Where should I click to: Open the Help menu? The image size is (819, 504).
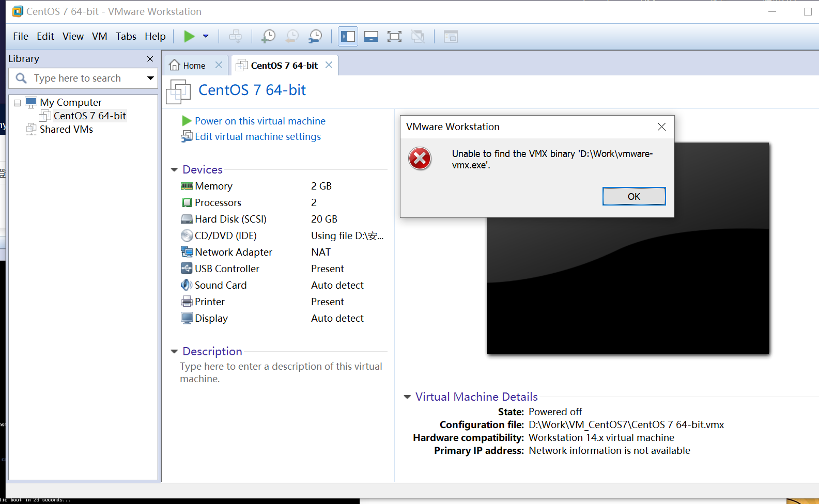[x=155, y=36]
